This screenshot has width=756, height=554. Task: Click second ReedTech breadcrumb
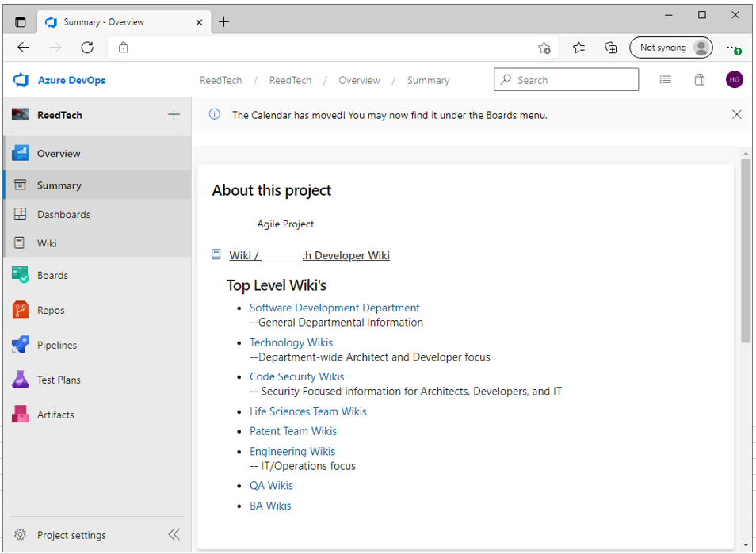290,80
